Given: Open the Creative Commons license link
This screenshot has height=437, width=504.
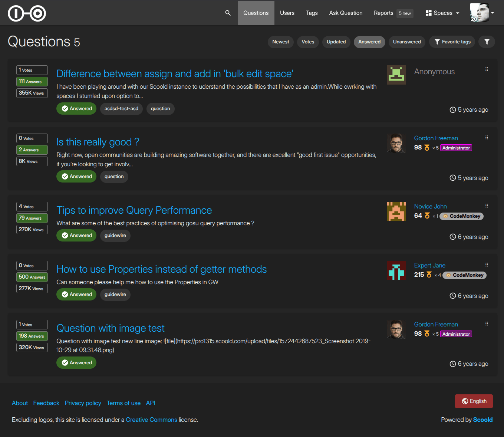Looking at the screenshot, I should point(151,420).
